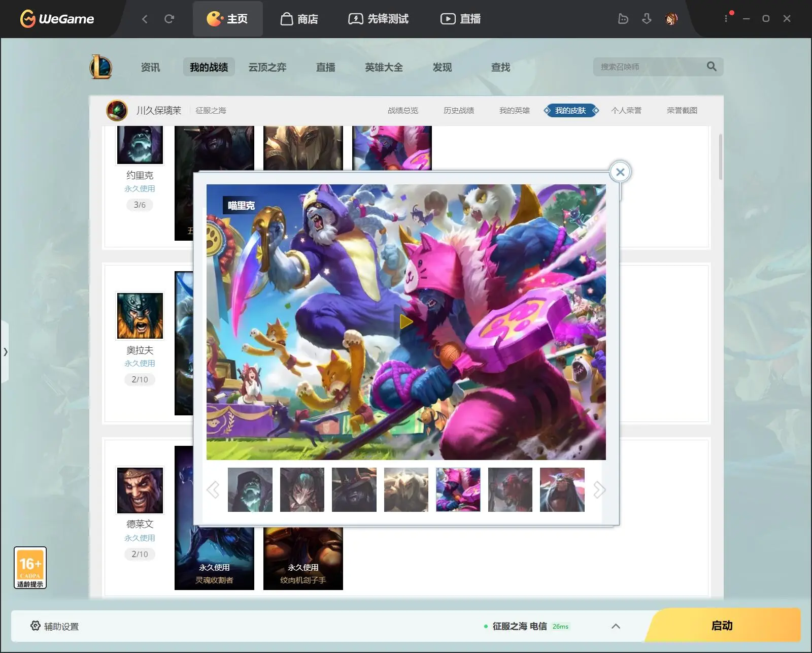The image size is (812, 653).
Task: Select the 我的战绩 menu item
Action: coord(209,67)
